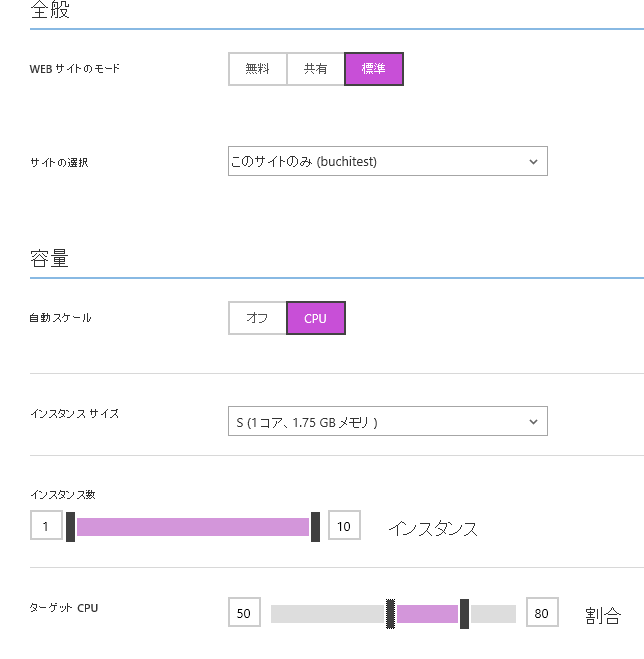Click the left handle of instance slider
The height and width of the screenshot is (659, 644).
click(x=70, y=526)
